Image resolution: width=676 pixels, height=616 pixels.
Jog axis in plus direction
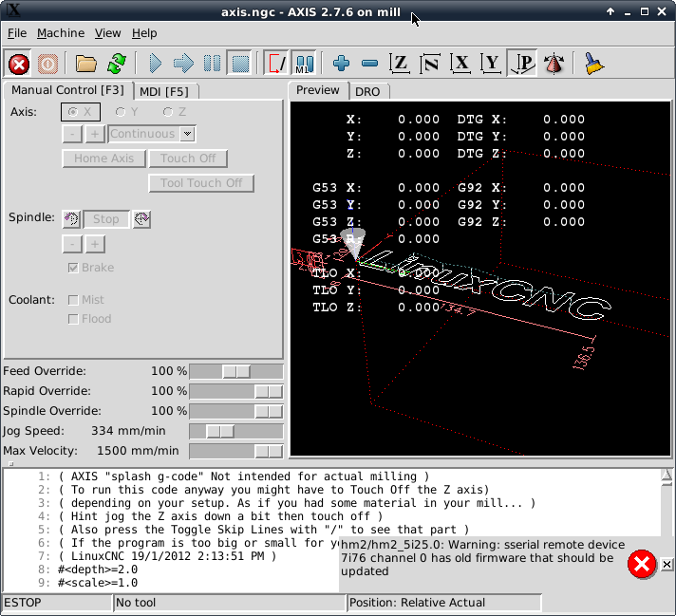click(x=95, y=134)
